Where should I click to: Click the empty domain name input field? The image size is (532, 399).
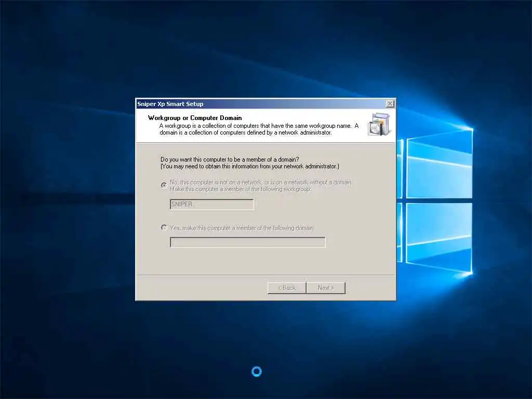click(248, 242)
